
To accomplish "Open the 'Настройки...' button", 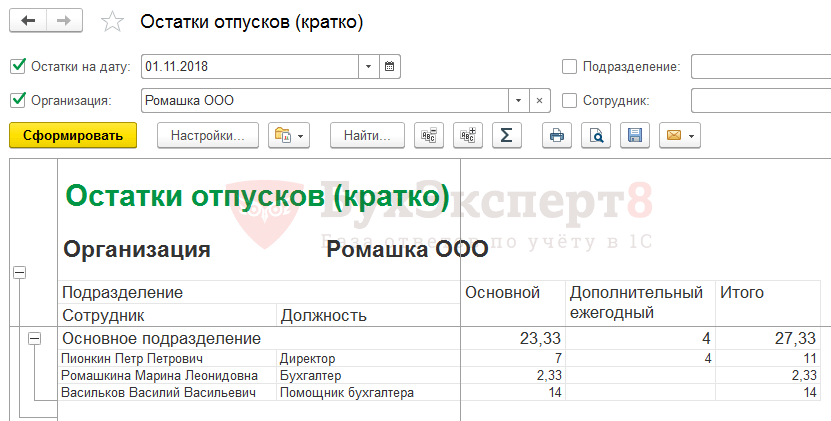I will [x=208, y=136].
